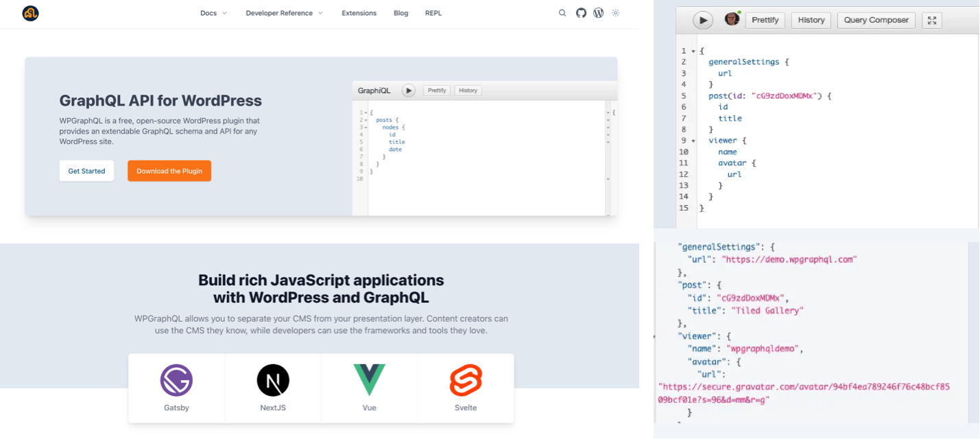Click inside the hero GraphiQL query editor area
This screenshot has width=980, height=439.
point(486,159)
